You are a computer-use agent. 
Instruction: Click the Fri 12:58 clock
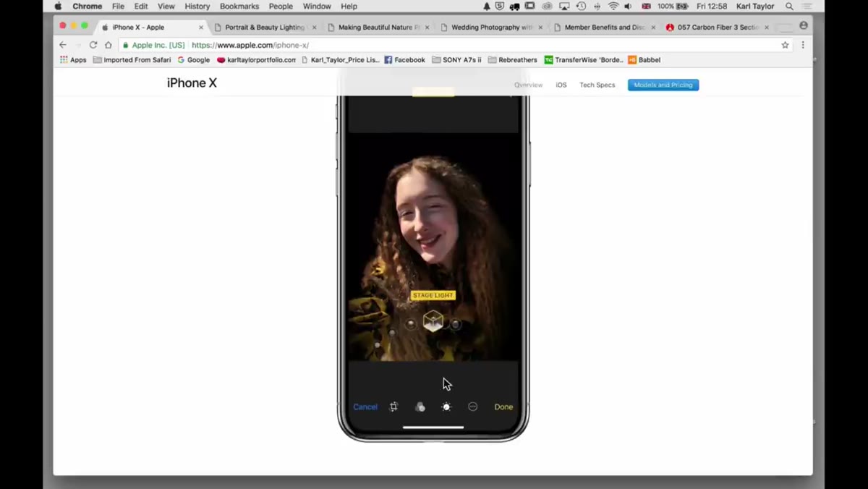point(712,7)
